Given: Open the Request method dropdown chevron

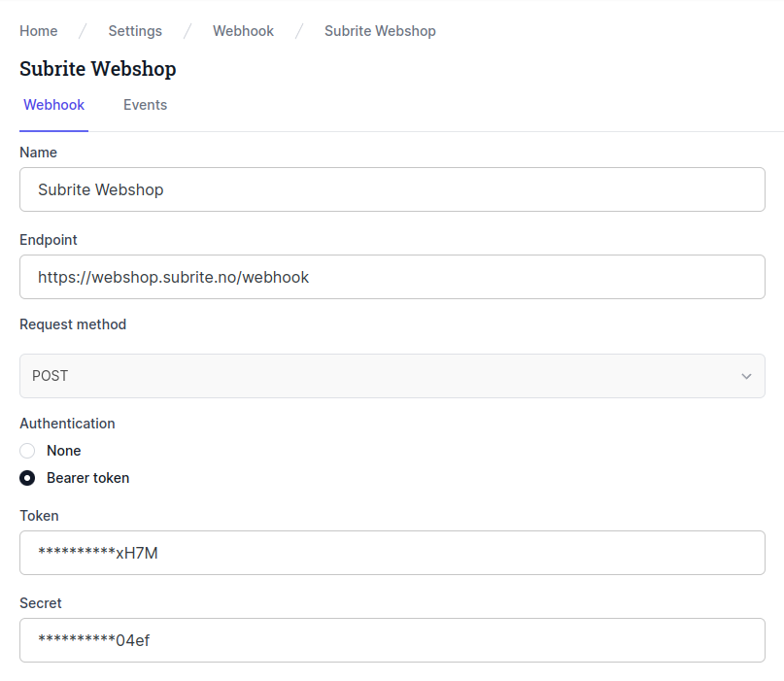Looking at the screenshot, I should click(746, 376).
